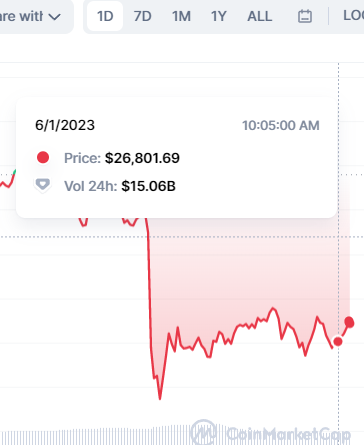The image size is (364, 445).
Task: Switch chart to 1Y range
Action: coord(219,16)
